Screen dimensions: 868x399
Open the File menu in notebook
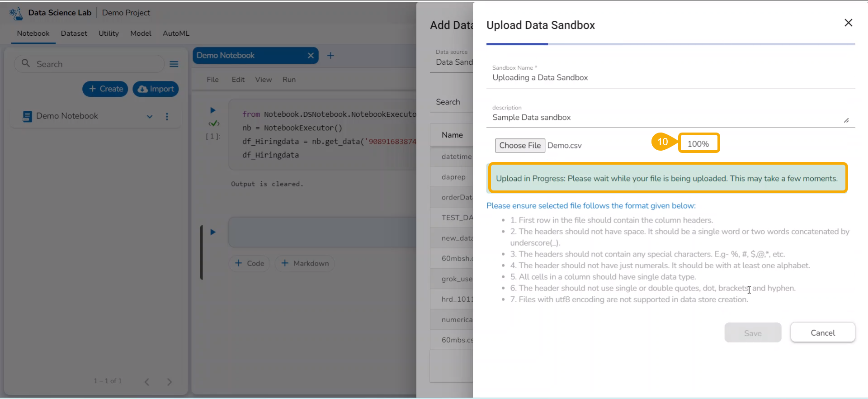pos(212,80)
